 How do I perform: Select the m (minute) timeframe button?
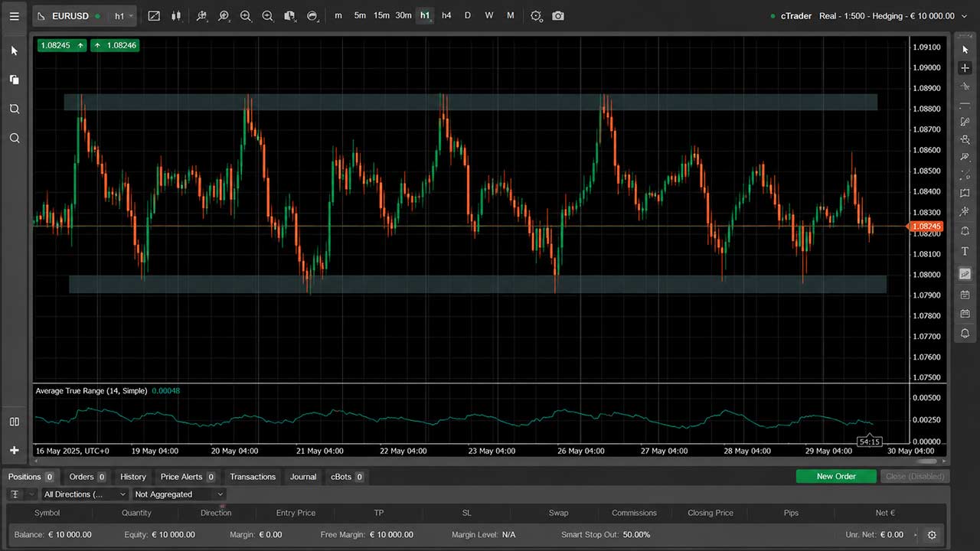tap(338, 16)
